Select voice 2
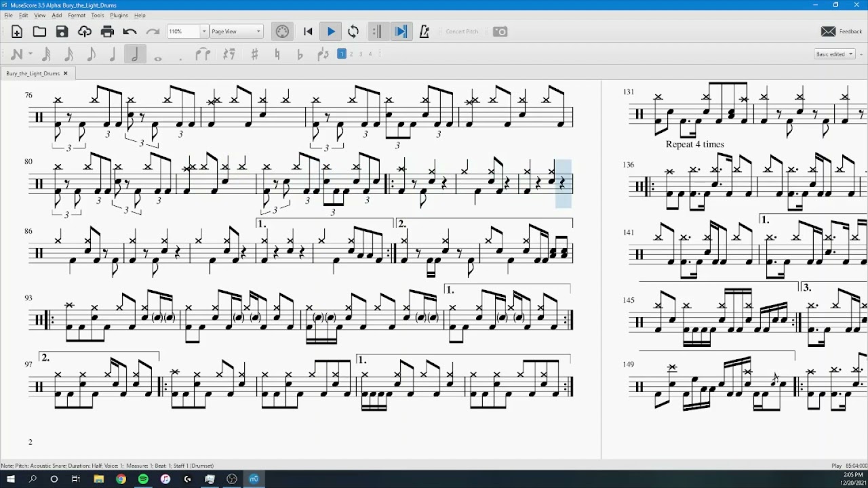The image size is (868, 488). (351, 54)
